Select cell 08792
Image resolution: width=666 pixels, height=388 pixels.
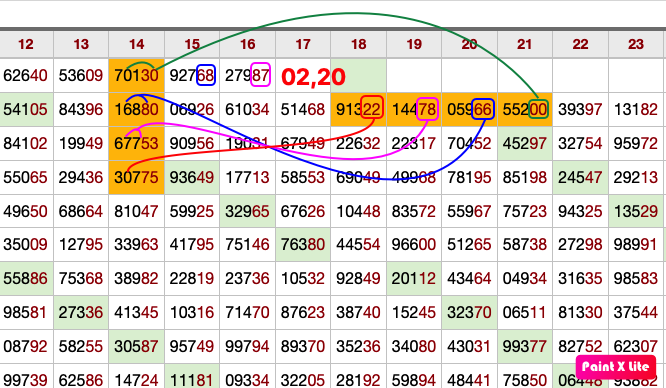click(26, 347)
